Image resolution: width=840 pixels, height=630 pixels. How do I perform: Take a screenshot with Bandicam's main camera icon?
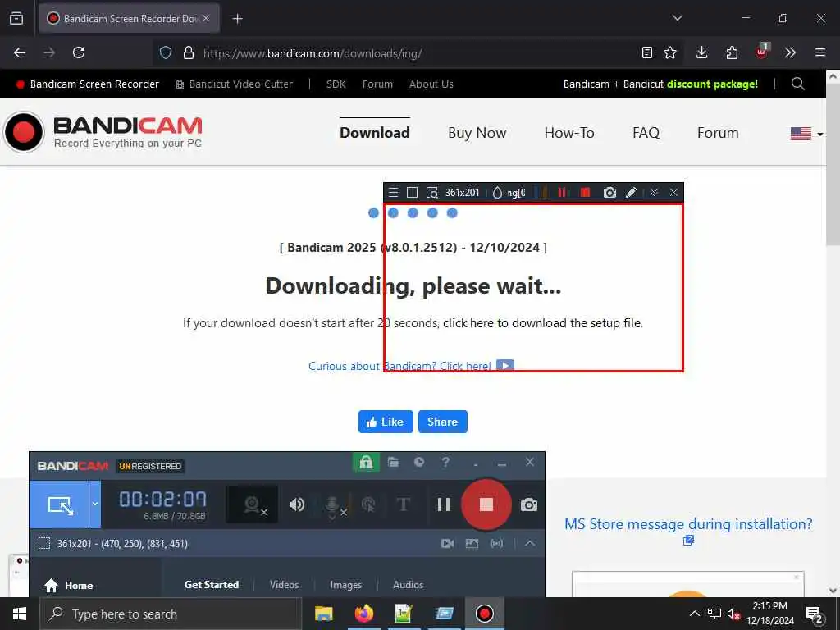[529, 504]
